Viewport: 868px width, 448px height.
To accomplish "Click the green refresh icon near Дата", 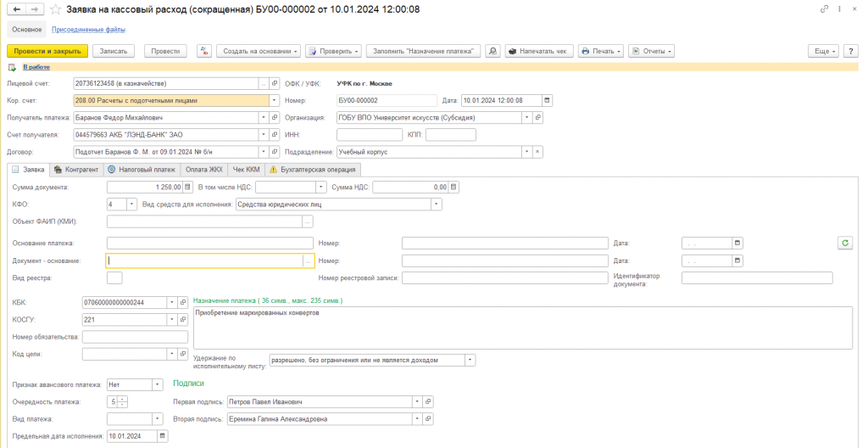I will pyautogui.click(x=845, y=243).
